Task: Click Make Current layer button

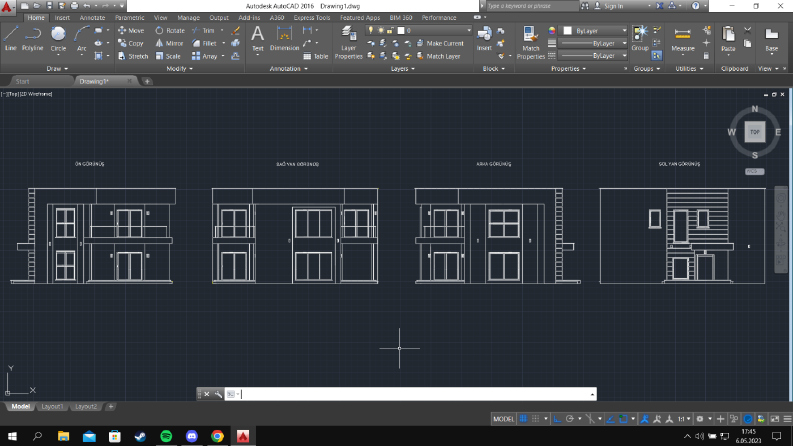Action: click(440, 43)
